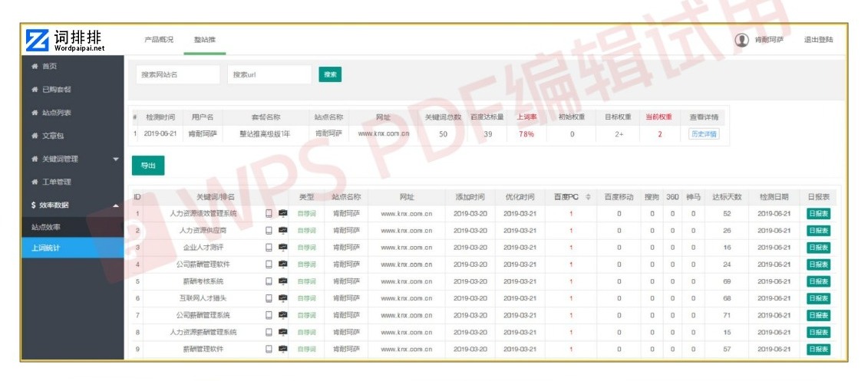Sort table by 百度PC column arrows
This screenshot has width=868, height=381.
[x=588, y=197]
